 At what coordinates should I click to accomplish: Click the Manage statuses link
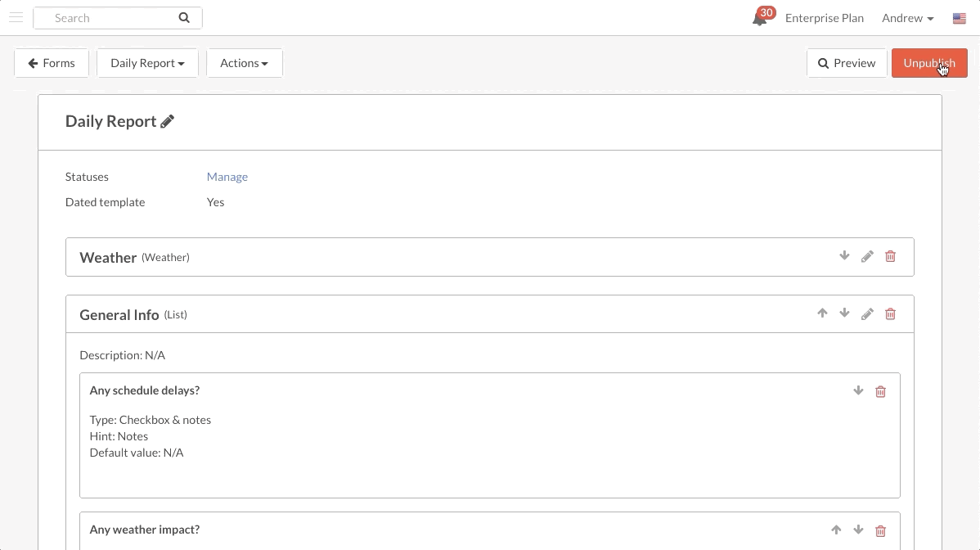click(227, 177)
